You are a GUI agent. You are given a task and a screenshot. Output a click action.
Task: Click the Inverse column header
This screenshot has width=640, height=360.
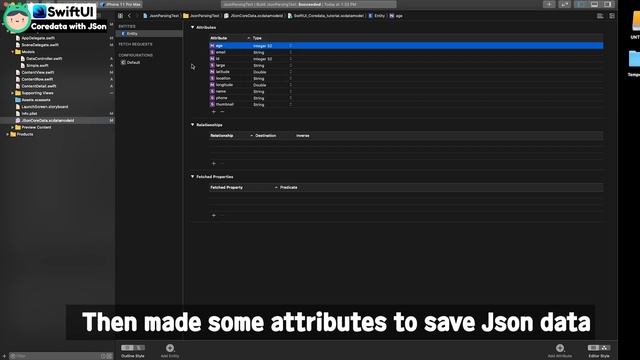coord(302,136)
